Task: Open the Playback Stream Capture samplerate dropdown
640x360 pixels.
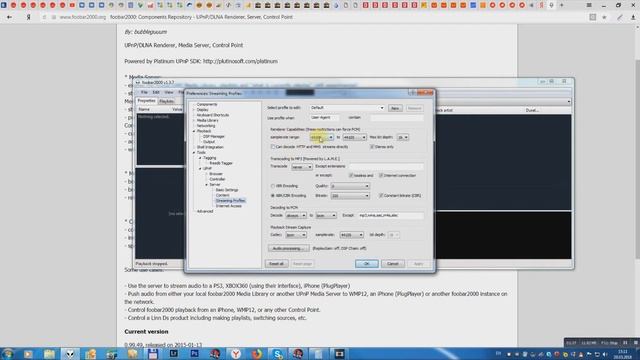Action: click(351, 235)
